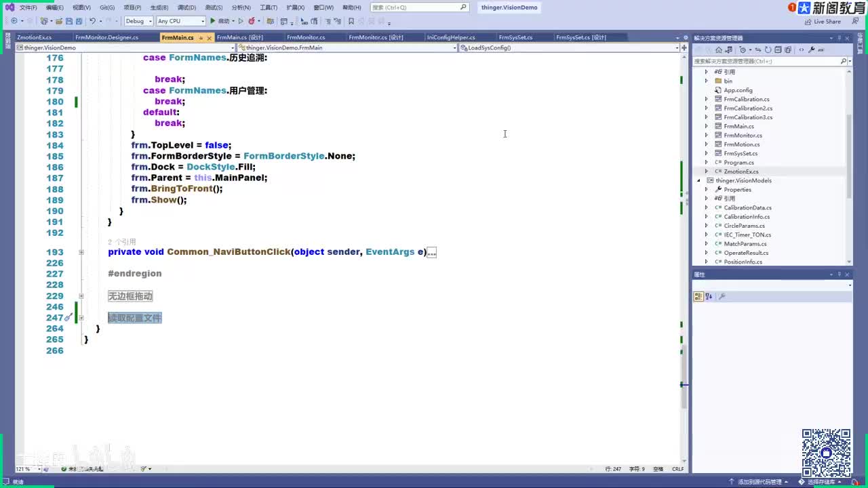Image resolution: width=868 pixels, height=488 pixels.
Task: Open the thinger.VisionDemo project scope dropdown
Action: coord(125,47)
